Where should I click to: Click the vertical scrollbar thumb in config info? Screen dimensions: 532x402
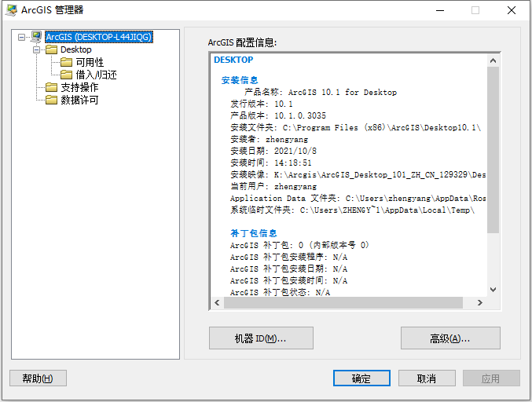(493, 150)
